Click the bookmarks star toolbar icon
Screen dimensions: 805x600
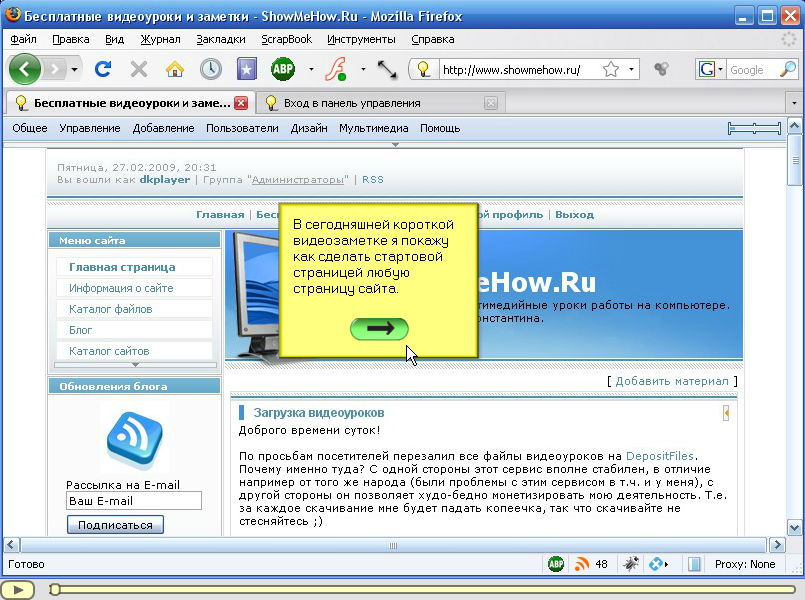coord(246,69)
